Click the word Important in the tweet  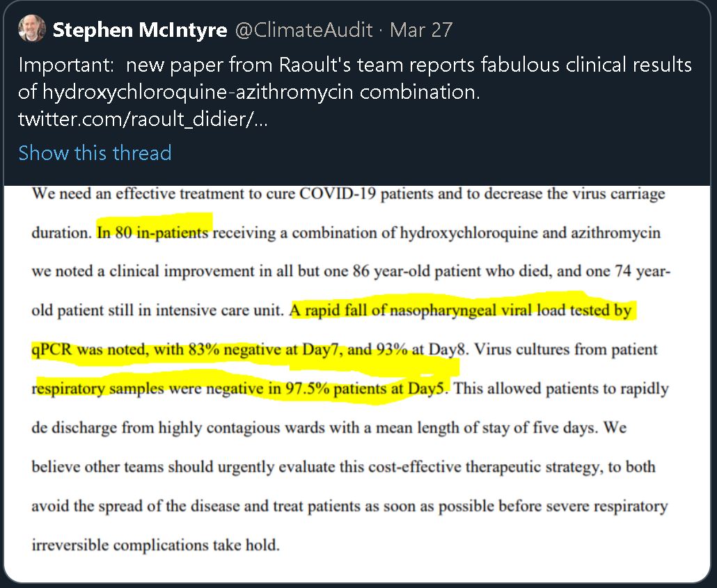64,65
